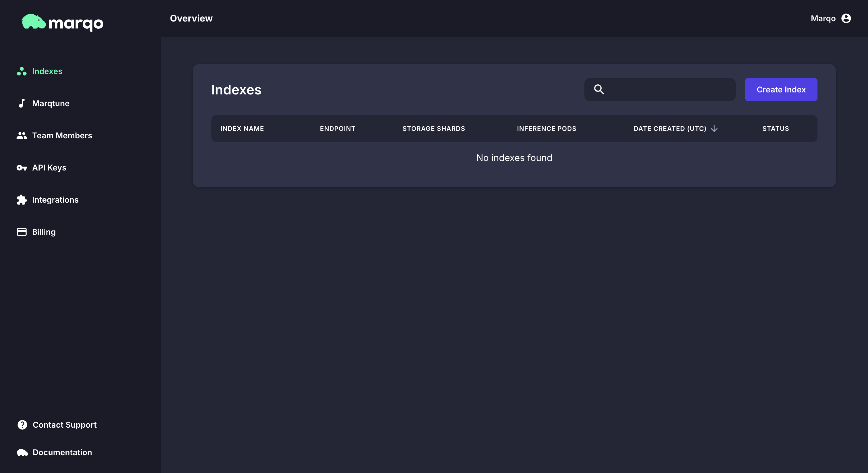This screenshot has width=868, height=473.
Task: Click the Marqo hippo logo
Action: (x=34, y=22)
